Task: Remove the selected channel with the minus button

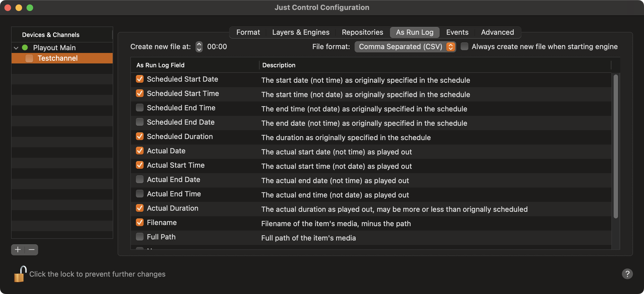Action: (x=31, y=250)
